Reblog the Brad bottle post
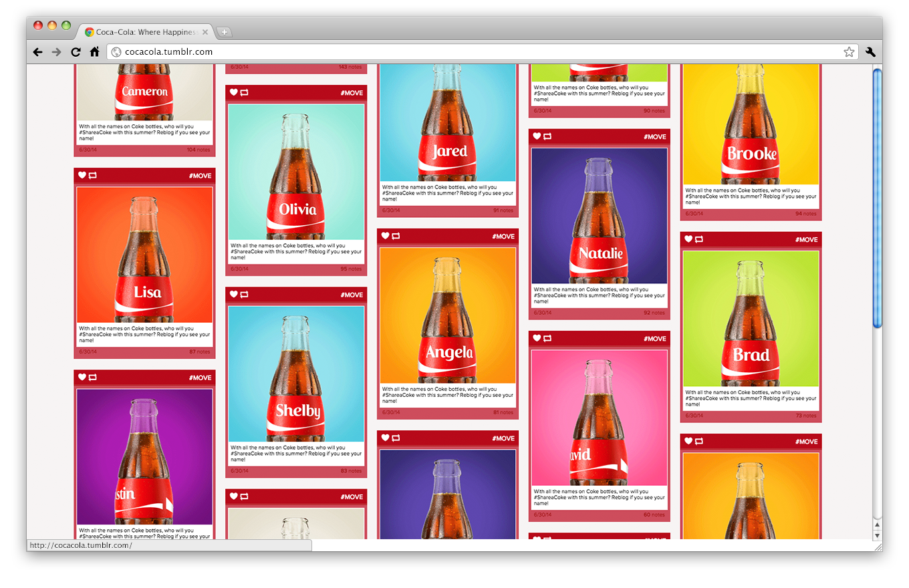The width and height of the screenshot is (909, 588). [699, 240]
